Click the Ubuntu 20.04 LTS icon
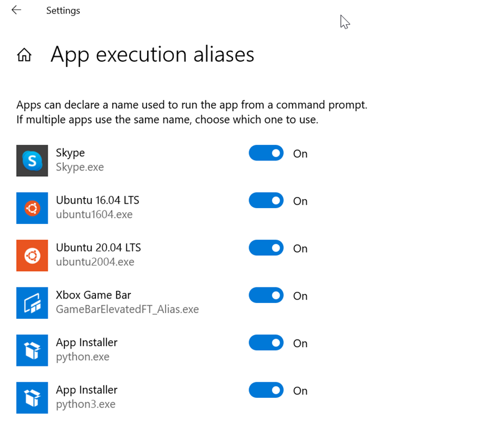The width and height of the screenshot is (504, 431). coord(32,255)
